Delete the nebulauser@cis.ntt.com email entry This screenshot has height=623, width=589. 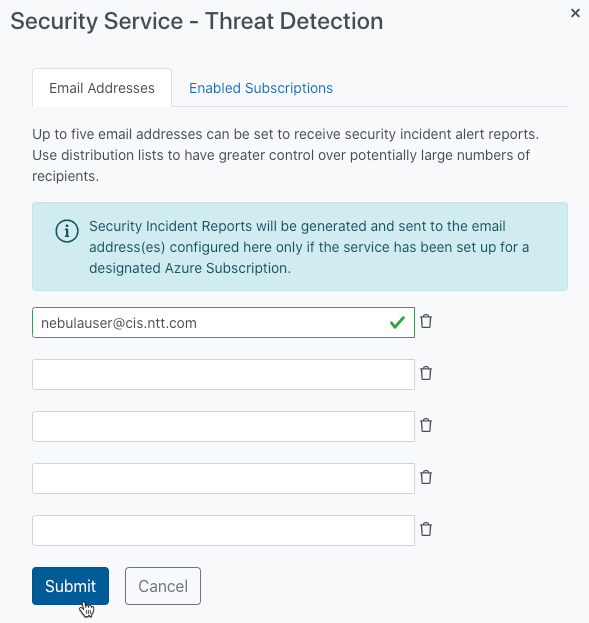pyautogui.click(x=426, y=321)
